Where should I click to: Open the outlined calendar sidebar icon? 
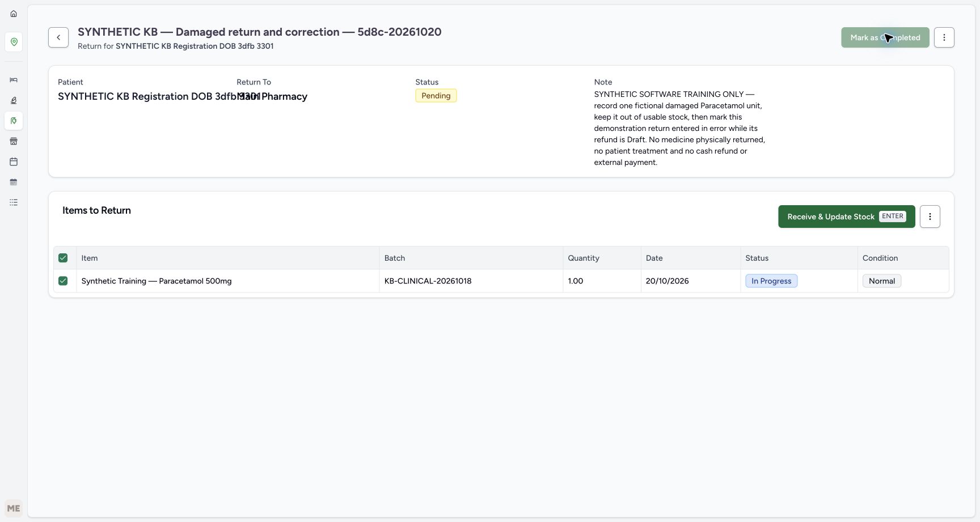[x=14, y=162]
